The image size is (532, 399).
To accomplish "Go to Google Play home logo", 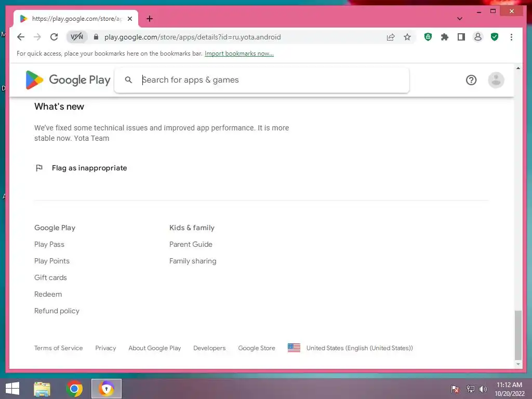I will tap(68, 80).
